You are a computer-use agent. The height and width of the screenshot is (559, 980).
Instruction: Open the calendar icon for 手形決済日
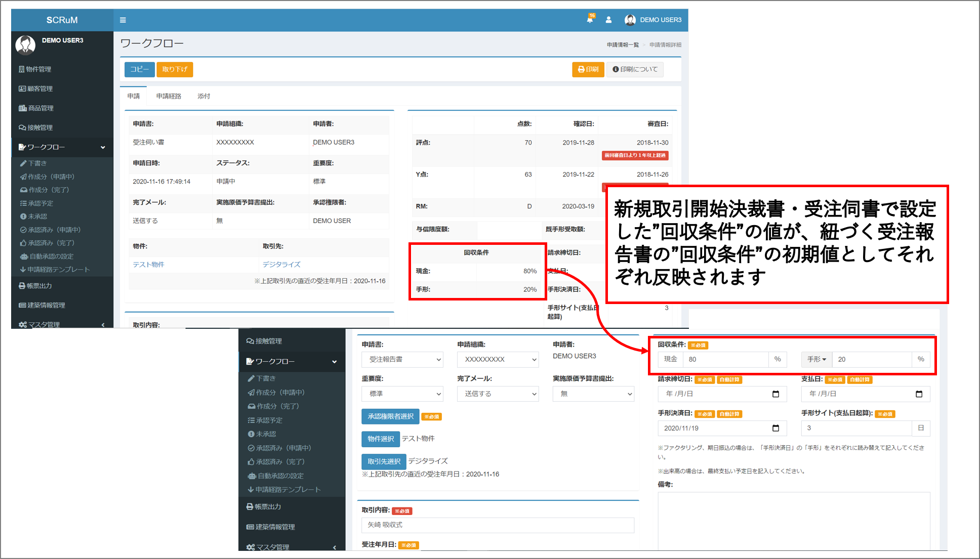(x=775, y=428)
